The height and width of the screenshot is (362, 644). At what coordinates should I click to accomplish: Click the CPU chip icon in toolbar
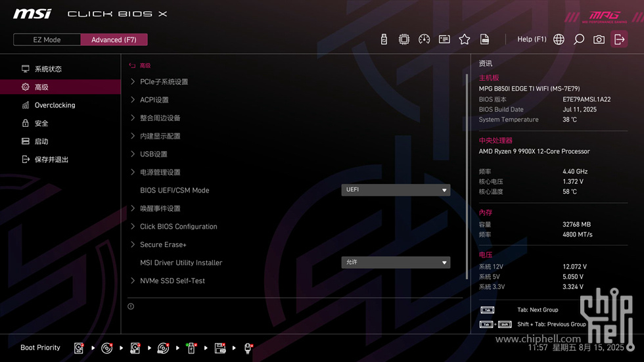tap(403, 39)
